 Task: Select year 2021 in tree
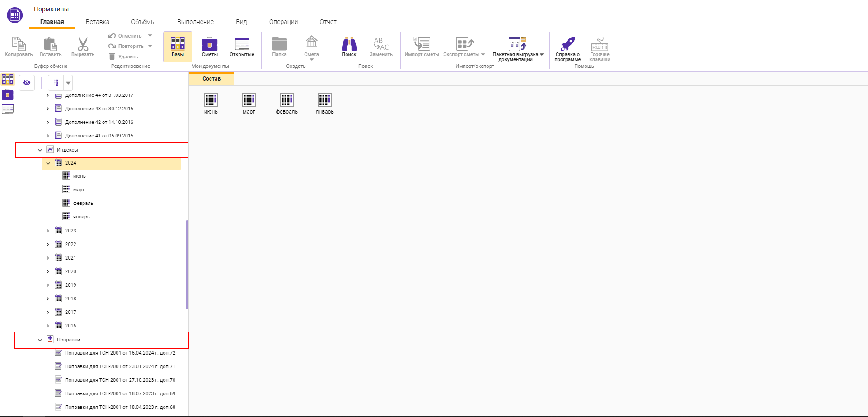70,258
